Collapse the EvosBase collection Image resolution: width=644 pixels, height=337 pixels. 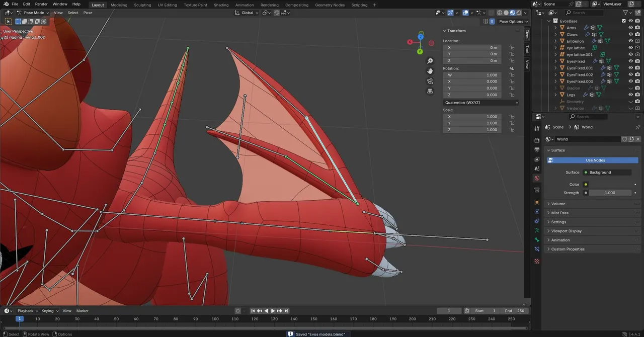pyautogui.click(x=549, y=21)
